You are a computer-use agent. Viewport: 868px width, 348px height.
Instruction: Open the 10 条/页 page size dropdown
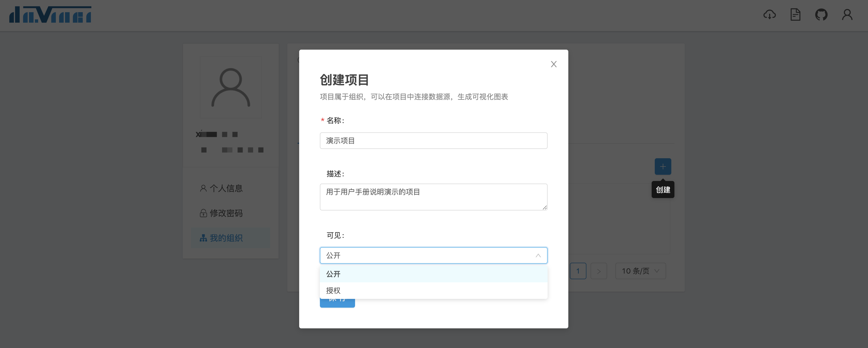tap(640, 271)
